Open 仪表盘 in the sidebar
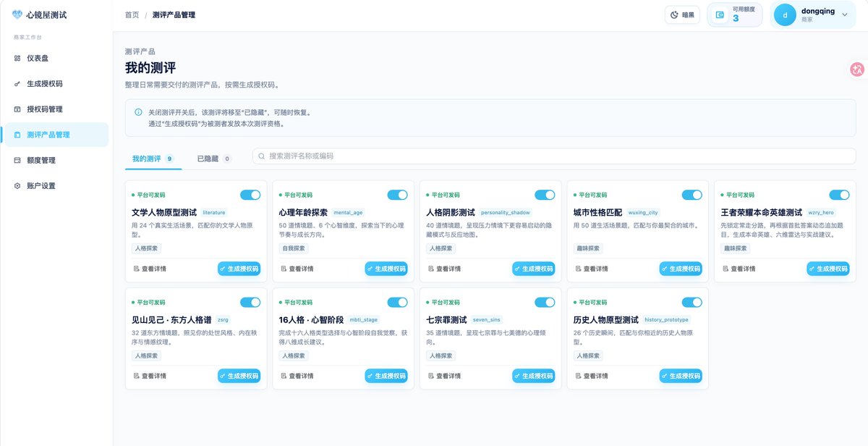 (x=55, y=58)
